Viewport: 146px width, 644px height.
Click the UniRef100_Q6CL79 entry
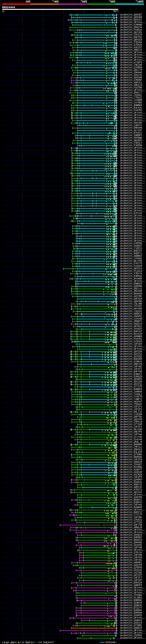131,70
